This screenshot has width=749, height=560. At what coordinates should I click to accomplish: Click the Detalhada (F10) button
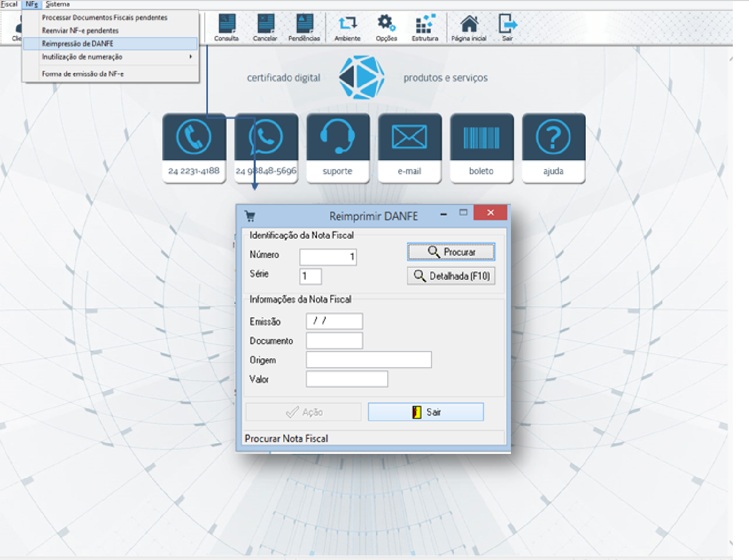tap(451, 276)
